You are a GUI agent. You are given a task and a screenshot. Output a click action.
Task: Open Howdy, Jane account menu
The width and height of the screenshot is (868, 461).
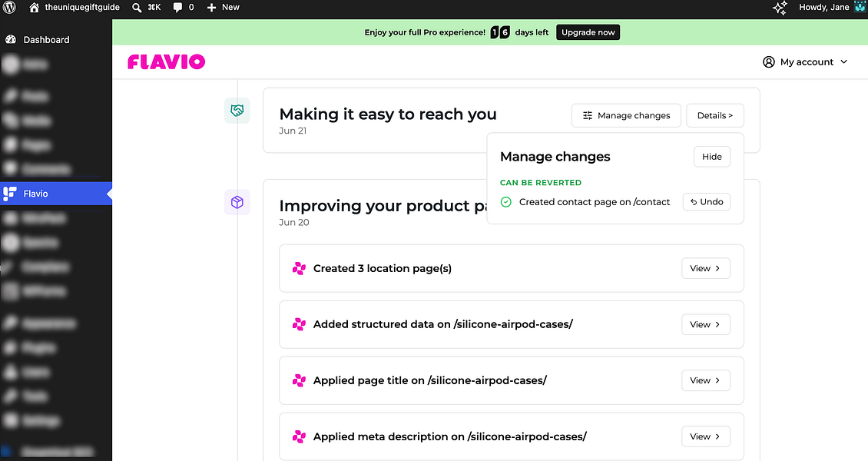tap(823, 7)
